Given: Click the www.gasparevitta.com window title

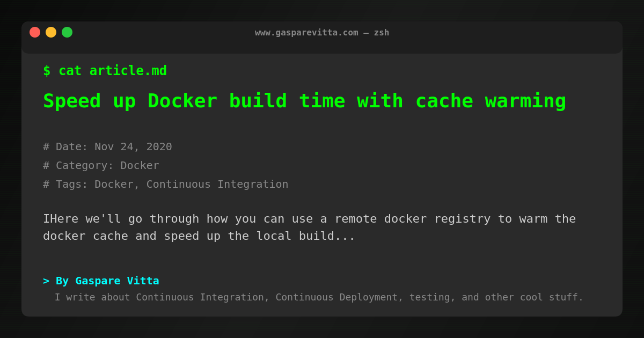Looking at the screenshot, I should (321, 32).
